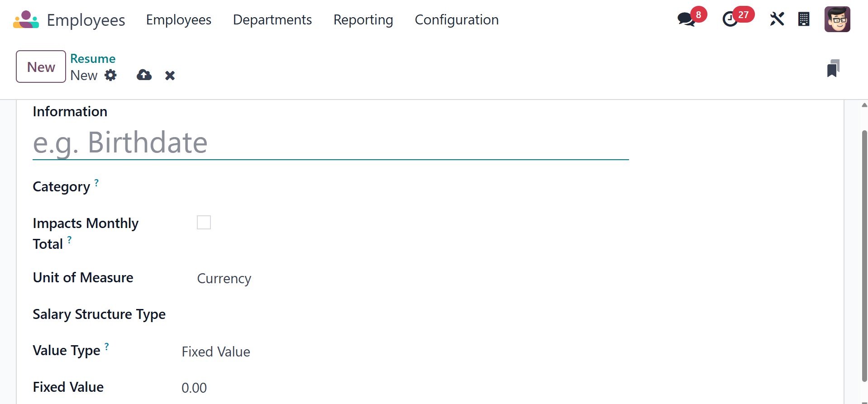Open the Departments menu
The height and width of the screenshot is (404, 868).
272,20
